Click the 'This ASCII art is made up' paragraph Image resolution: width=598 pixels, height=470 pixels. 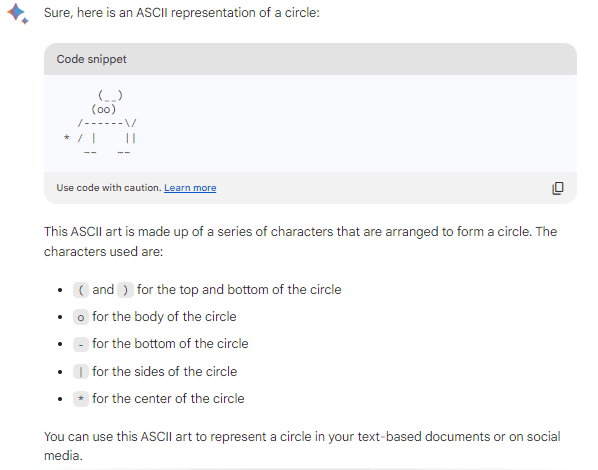[301, 241]
